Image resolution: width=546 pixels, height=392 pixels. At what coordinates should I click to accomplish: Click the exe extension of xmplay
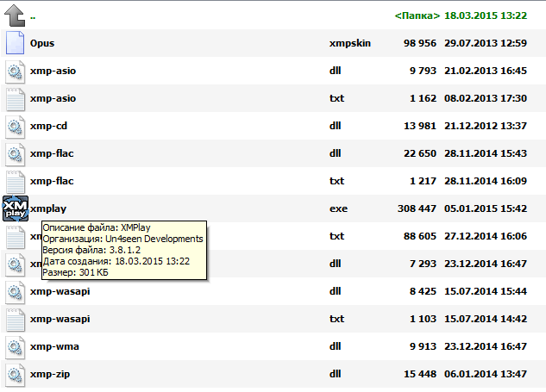(x=338, y=208)
